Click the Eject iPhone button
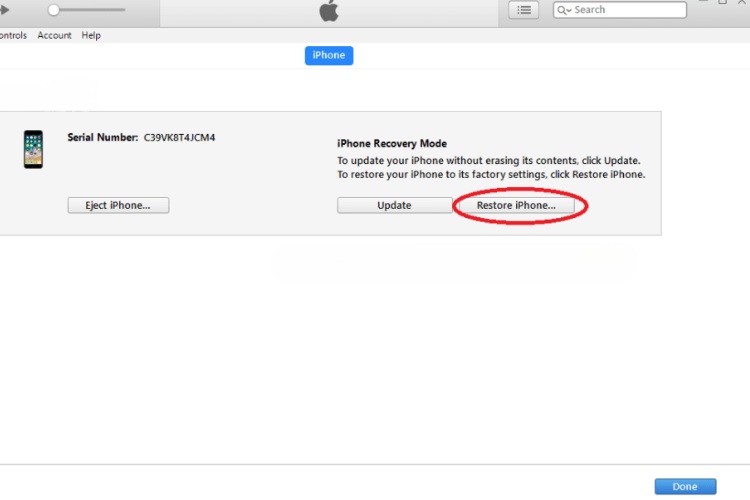Viewport: 750px width, 500px height. (118, 205)
